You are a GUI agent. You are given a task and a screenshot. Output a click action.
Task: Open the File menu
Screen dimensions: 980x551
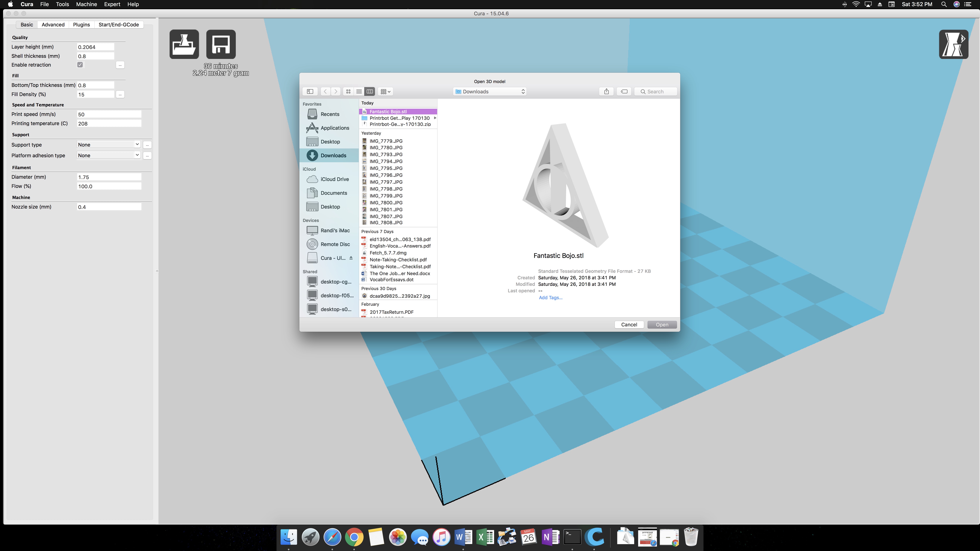(44, 4)
